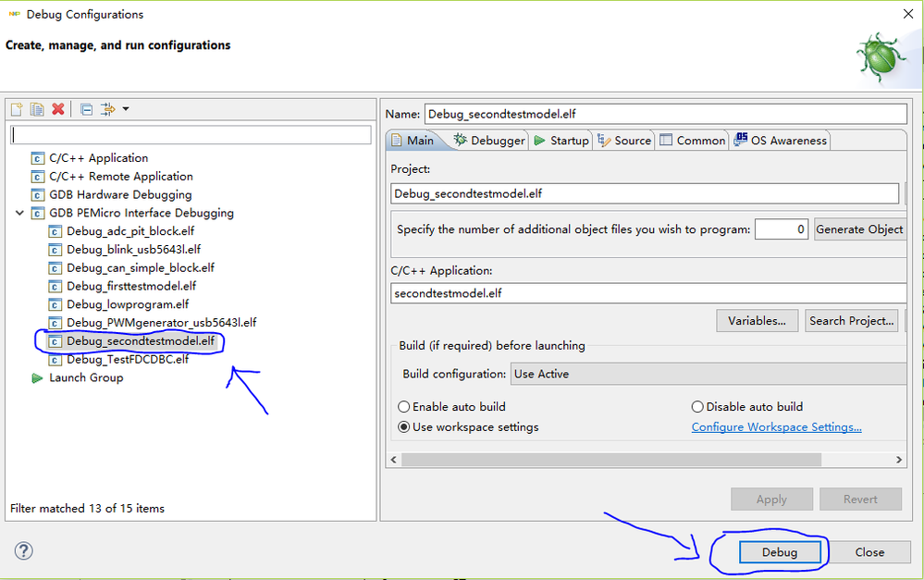Click the Revert button

(x=860, y=500)
